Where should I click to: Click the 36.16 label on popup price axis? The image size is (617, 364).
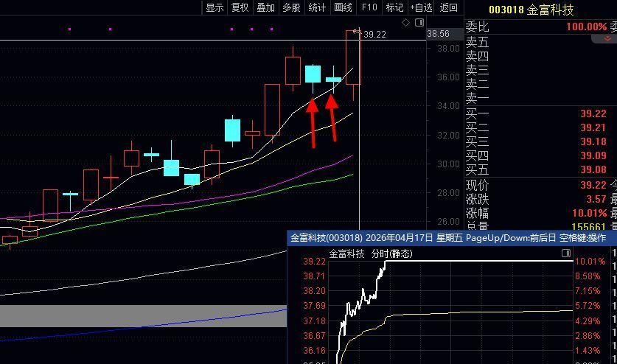(315, 350)
